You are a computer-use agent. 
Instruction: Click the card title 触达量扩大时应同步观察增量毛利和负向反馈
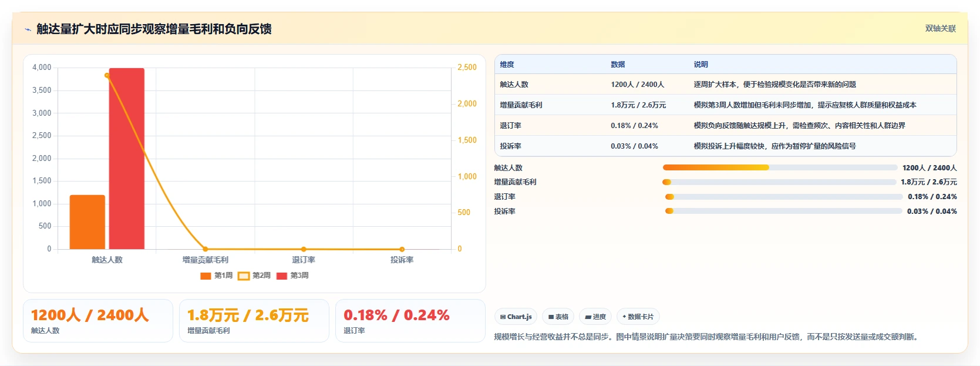154,29
